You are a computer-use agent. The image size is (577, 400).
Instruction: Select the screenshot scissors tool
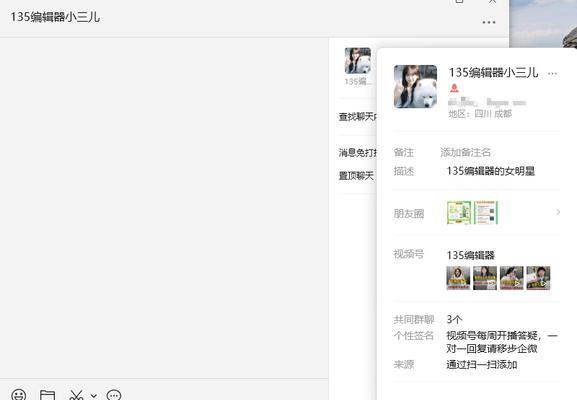[x=76, y=396]
